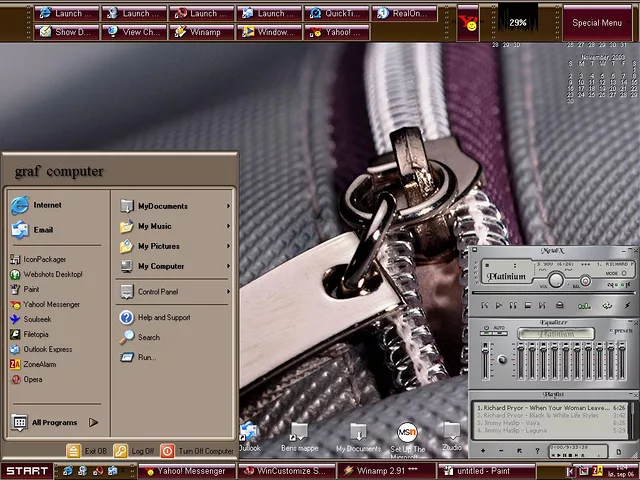
Task: Open the Help and Support icon
Action: tap(127, 318)
